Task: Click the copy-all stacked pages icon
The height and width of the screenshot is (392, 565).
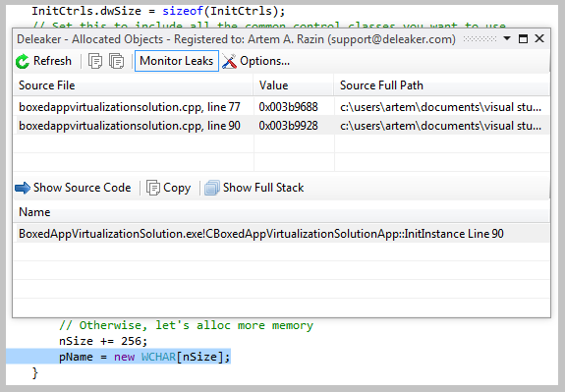Action: 116,61
